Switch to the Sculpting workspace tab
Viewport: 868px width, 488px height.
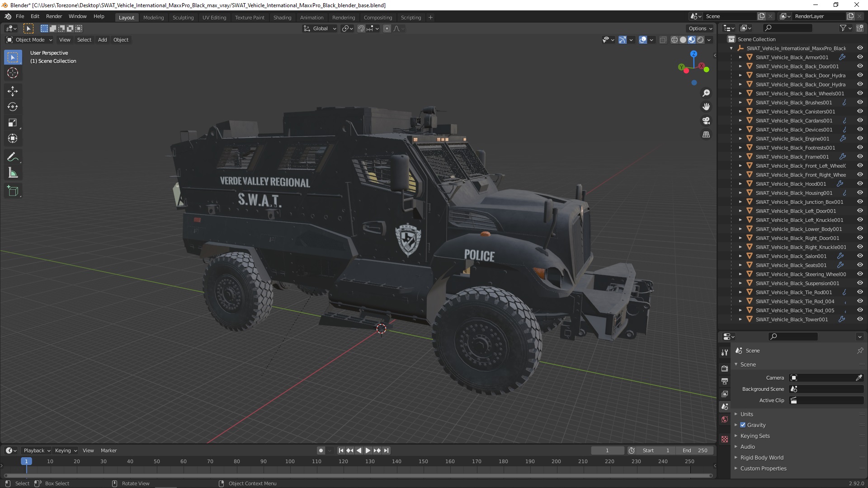183,17
